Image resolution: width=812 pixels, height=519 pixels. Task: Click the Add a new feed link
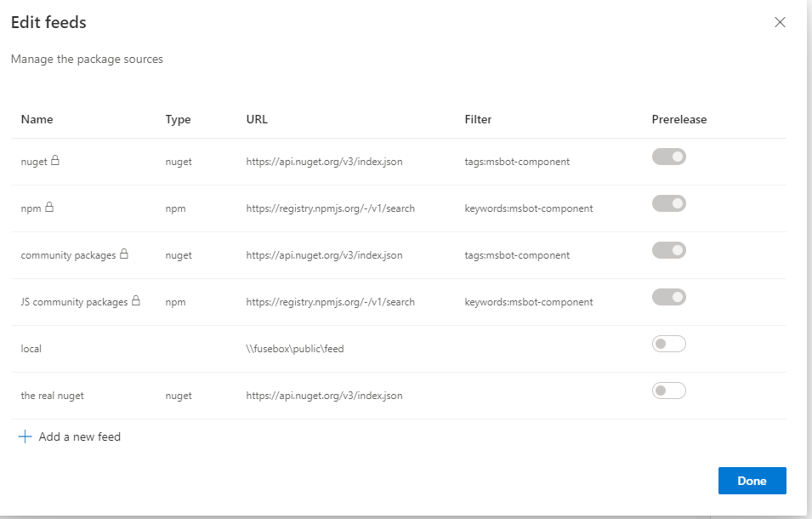tap(79, 436)
